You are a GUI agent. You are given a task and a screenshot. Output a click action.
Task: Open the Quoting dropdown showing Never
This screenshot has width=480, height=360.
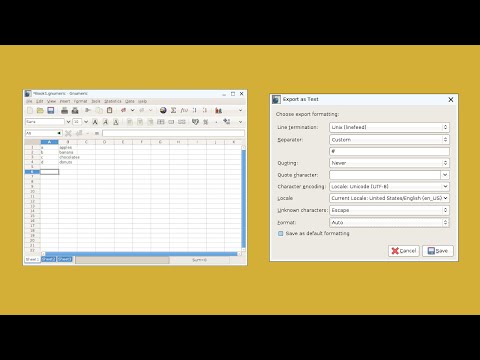tap(389, 163)
